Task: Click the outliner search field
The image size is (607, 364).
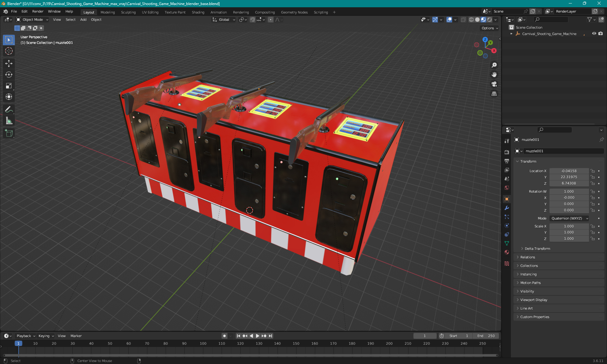Action: click(550, 20)
